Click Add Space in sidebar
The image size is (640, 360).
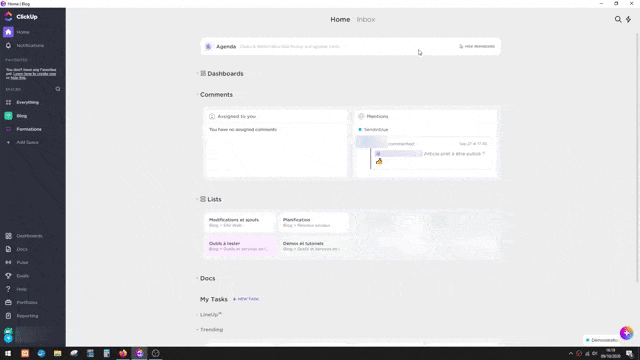pyautogui.click(x=27, y=142)
